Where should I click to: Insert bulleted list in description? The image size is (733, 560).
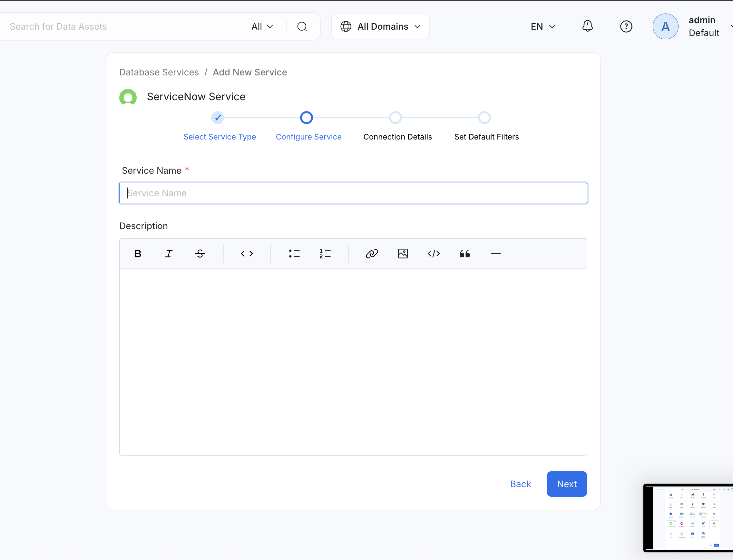click(x=294, y=254)
